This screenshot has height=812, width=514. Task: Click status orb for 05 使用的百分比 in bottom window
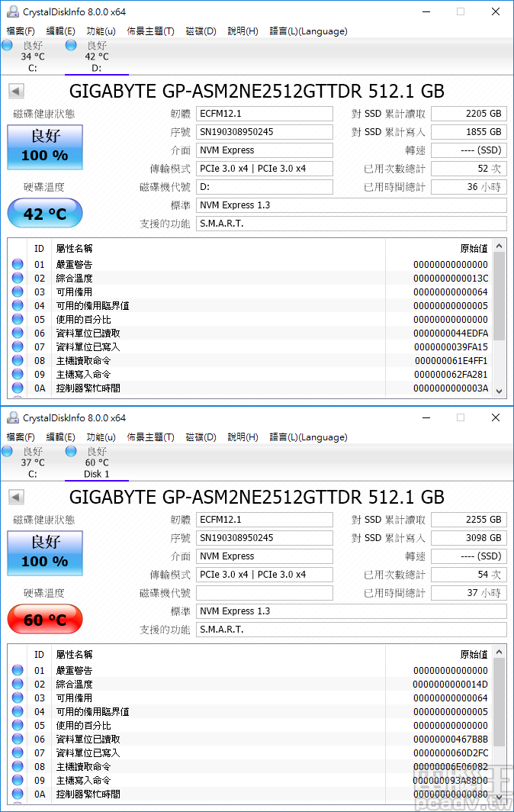[18, 725]
